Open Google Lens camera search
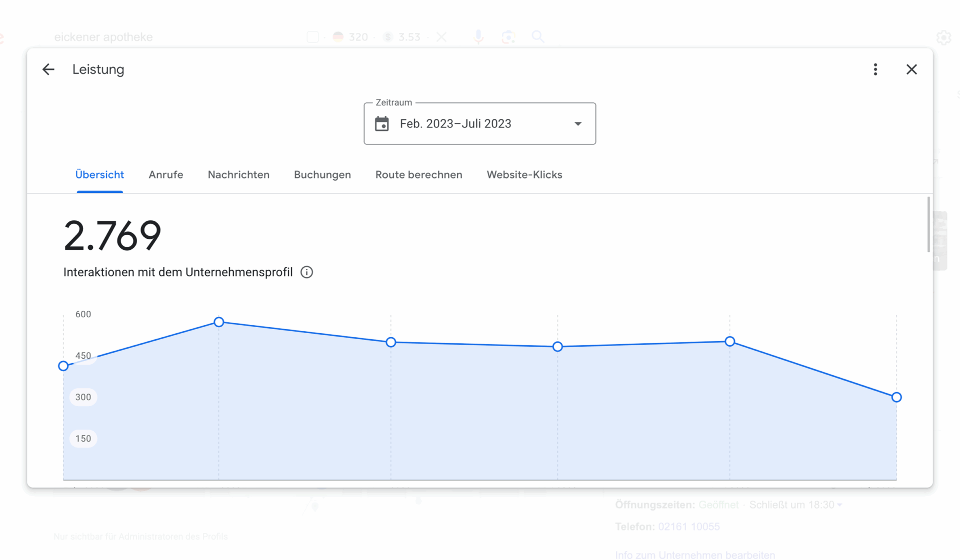This screenshot has width=960, height=560. point(508,36)
